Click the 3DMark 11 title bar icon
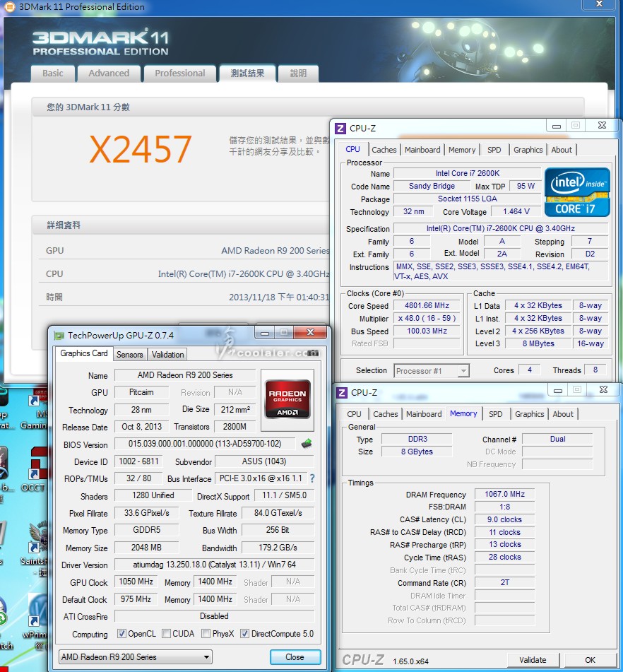This screenshot has width=623, height=672. pos(9,6)
